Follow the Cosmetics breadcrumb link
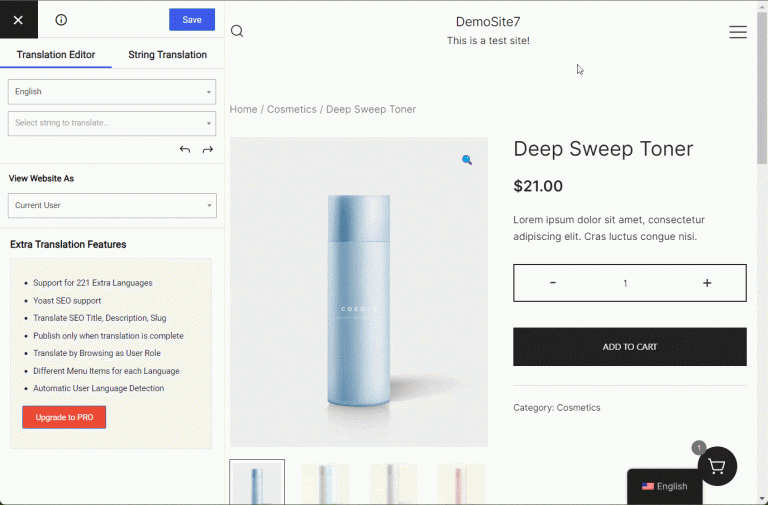Viewport: 768px width, 505px height. coord(291,109)
